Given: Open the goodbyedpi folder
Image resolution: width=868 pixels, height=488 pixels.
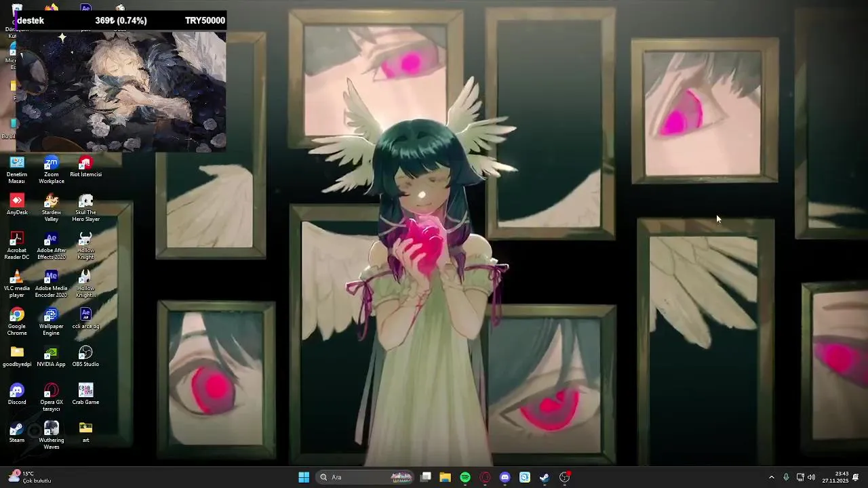Looking at the screenshot, I should 17,357.
